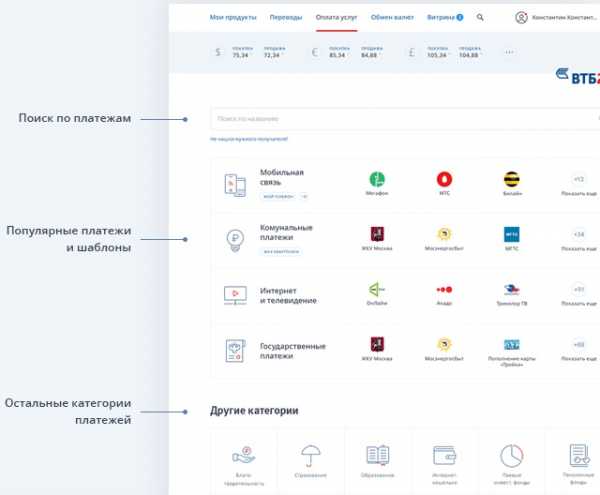Screen dimensions: 600x495
Task: Go to the Обмен валют tab
Action: (393, 17)
